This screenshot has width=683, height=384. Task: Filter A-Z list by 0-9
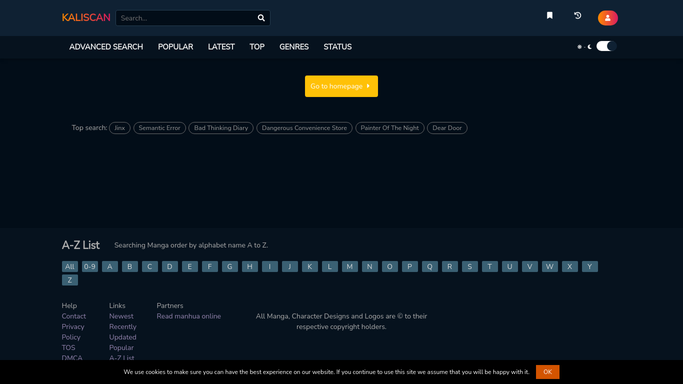90,266
